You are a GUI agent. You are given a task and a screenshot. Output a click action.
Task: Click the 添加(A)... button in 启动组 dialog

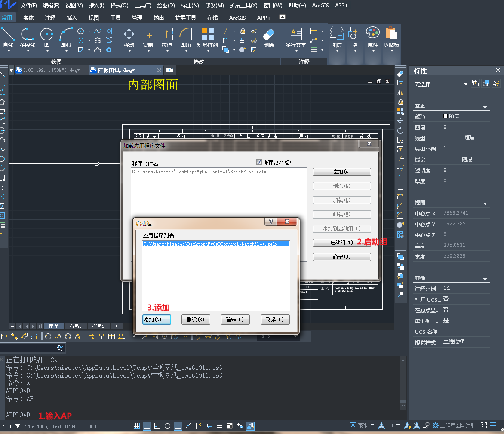coord(157,320)
